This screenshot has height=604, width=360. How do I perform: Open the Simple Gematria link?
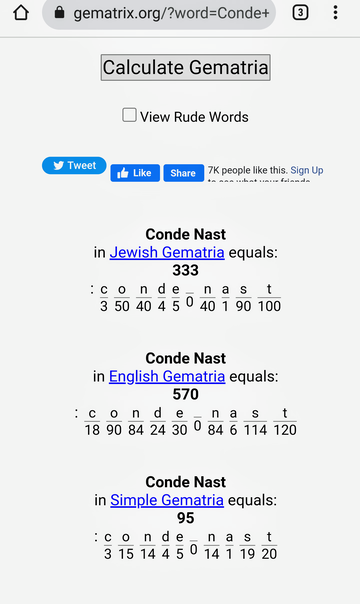pos(167,500)
